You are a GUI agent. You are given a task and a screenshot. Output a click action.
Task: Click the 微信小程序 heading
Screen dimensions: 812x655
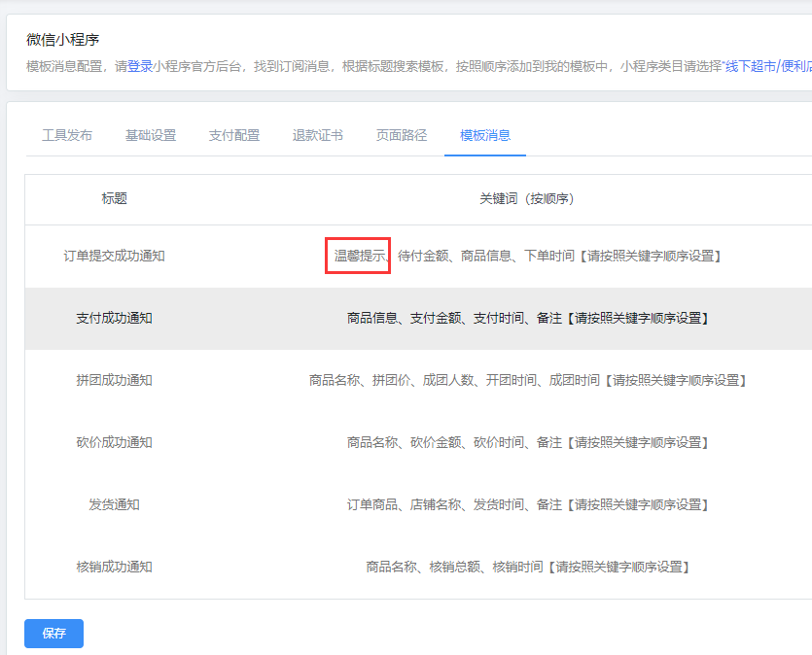62,39
